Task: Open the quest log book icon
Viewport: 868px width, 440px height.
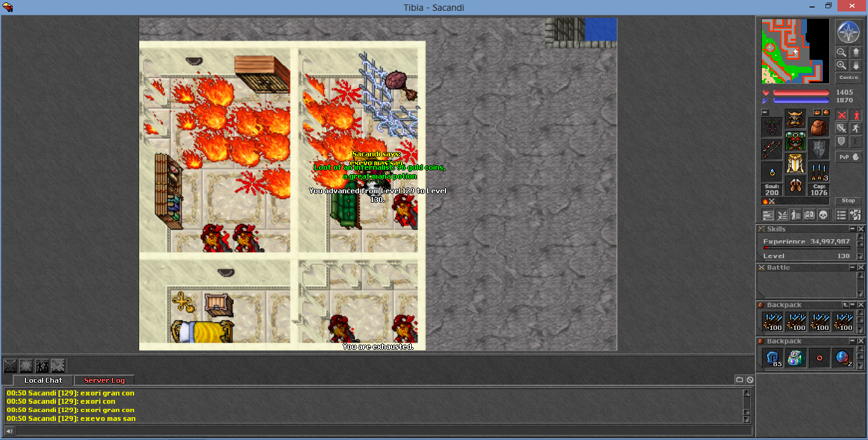Action: (x=810, y=214)
